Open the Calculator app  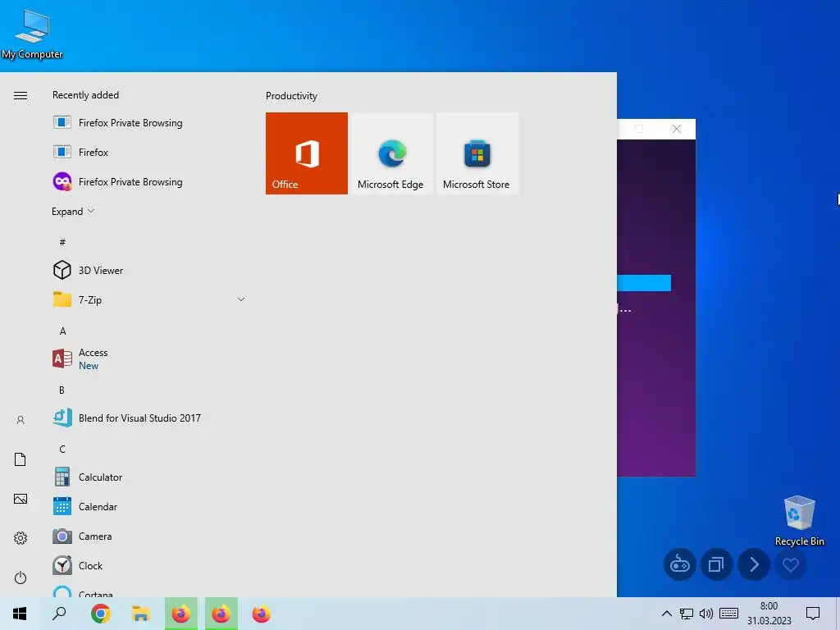coord(148,477)
